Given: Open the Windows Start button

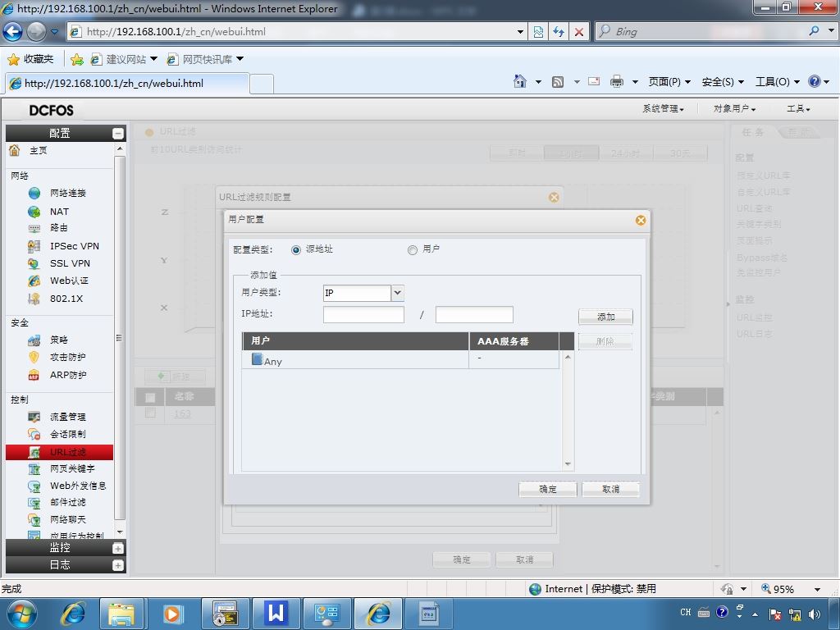Looking at the screenshot, I should click(x=21, y=614).
